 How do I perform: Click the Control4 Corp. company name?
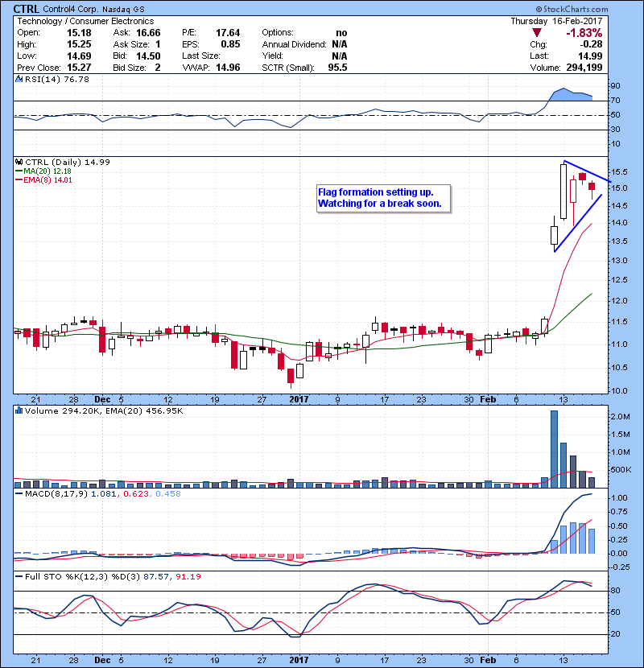[x=71, y=9]
